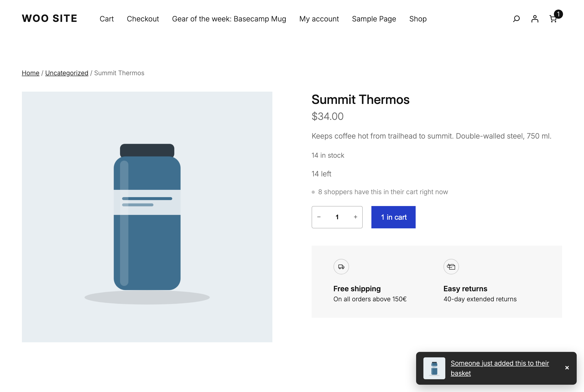
Task: Click the WOO SITE logo title
Action: coord(50,18)
